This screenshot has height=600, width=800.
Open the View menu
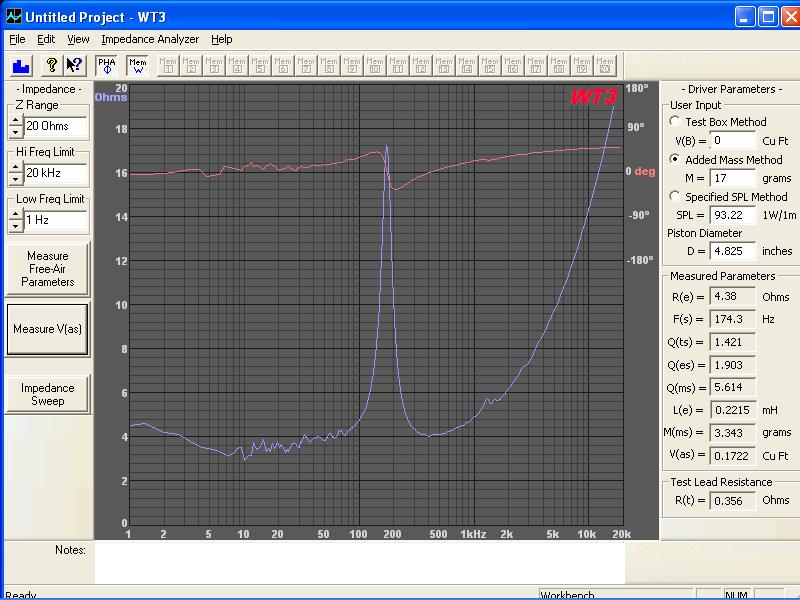78,39
